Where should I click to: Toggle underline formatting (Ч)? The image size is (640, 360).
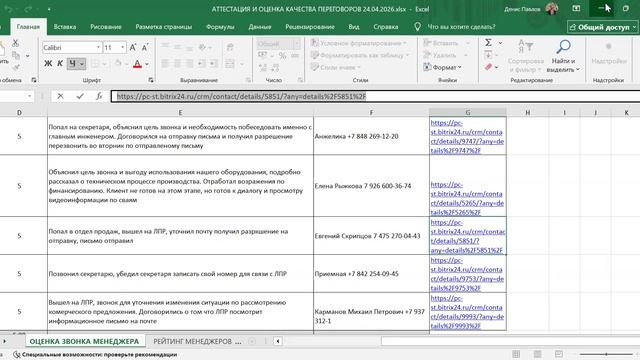[x=72, y=63]
